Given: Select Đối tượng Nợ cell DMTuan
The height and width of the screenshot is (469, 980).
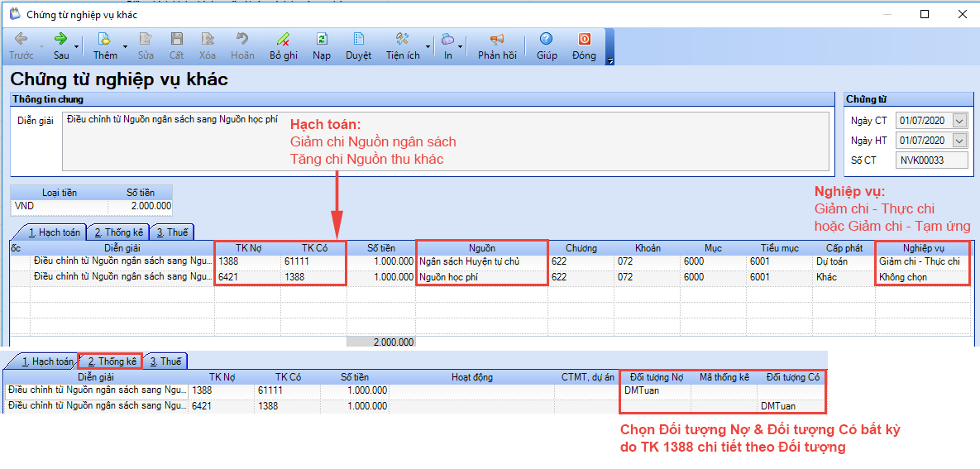Looking at the screenshot, I should pyautogui.click(x=657, y=390).
